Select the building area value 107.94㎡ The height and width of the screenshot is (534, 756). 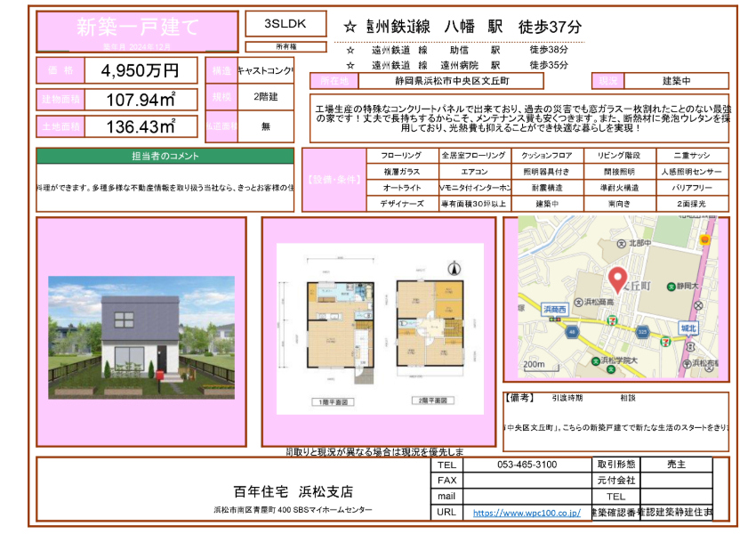pyautogui.click(x=141, y=100)
